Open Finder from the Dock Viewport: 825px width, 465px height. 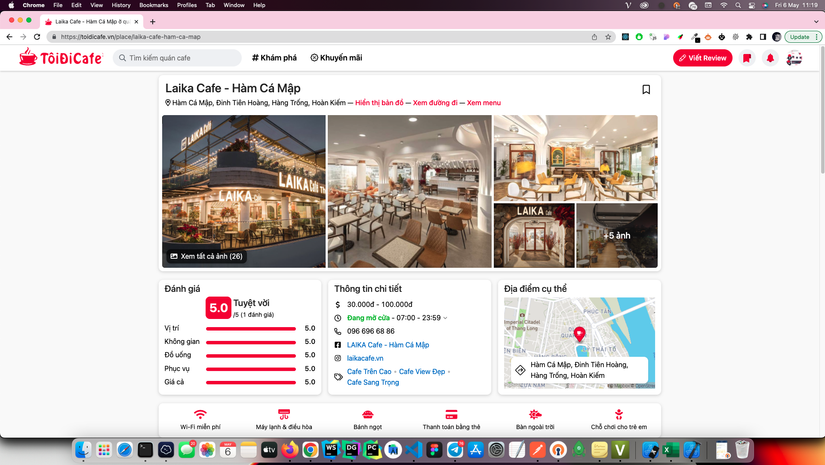pyautogui.click(x=83, y=450)
